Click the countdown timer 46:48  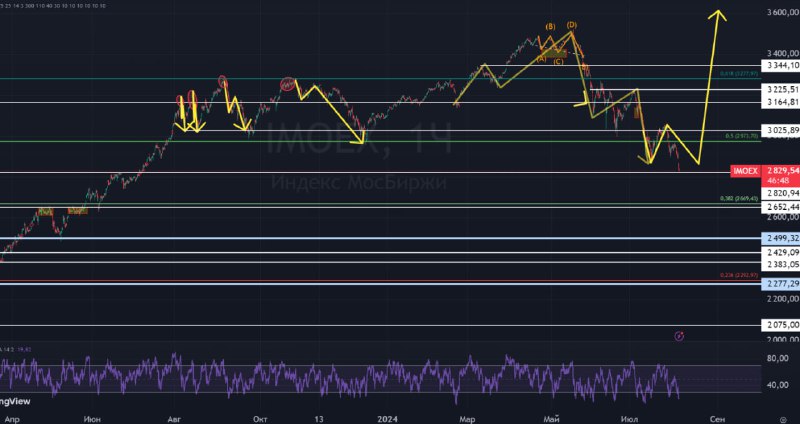[x=780, y=180]
